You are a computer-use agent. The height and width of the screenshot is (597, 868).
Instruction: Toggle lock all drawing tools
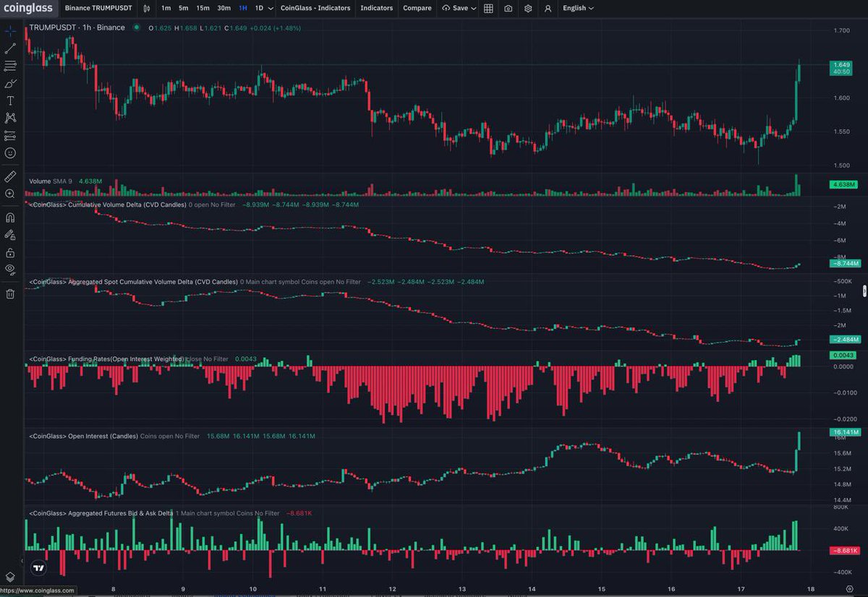click(10, 252)
